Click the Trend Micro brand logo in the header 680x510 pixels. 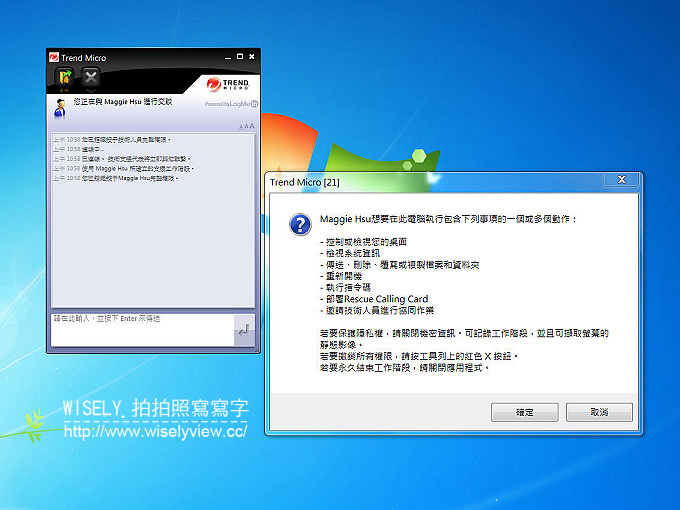[x=228, y=84]
